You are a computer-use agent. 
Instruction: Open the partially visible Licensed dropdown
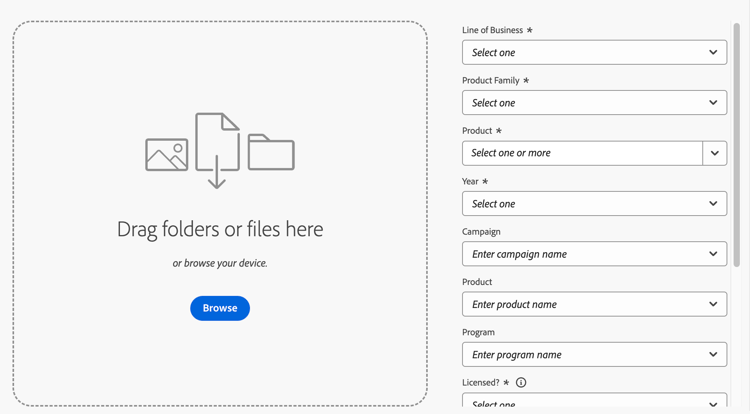click(595, 400)
